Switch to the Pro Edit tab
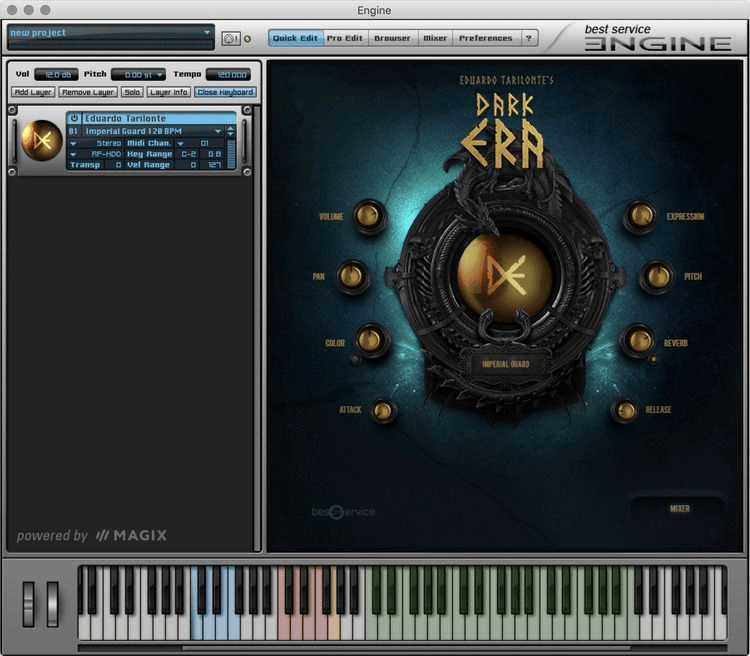 346,38
